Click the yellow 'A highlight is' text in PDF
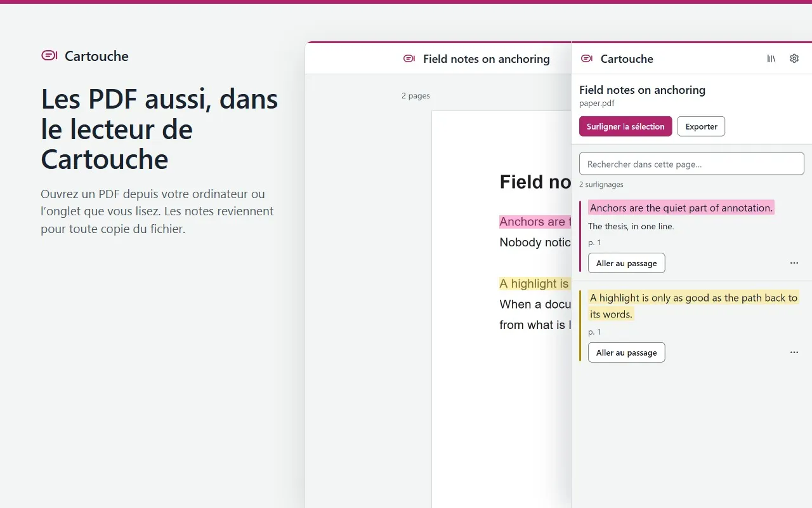Viewport: 812px width, 508px height. [535, 283]
